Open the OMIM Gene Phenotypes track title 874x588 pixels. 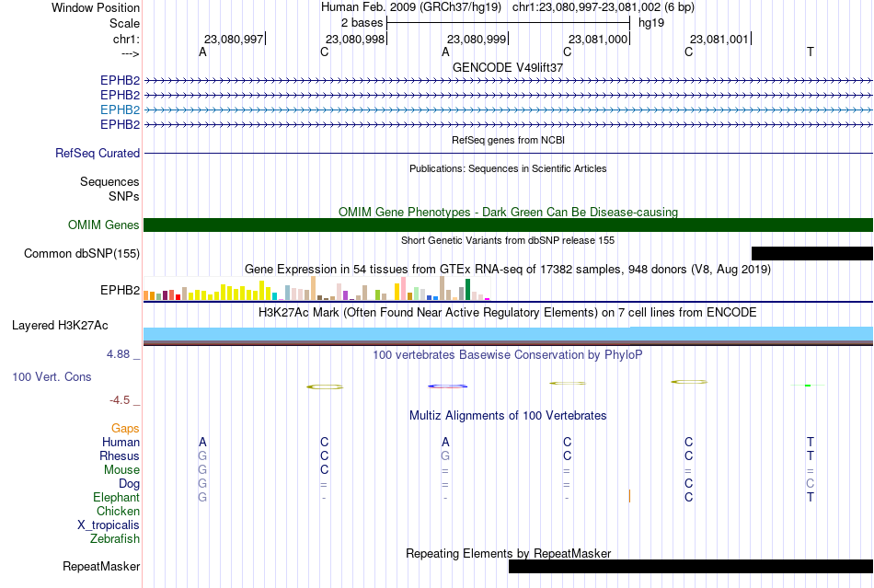pos(509,212)
